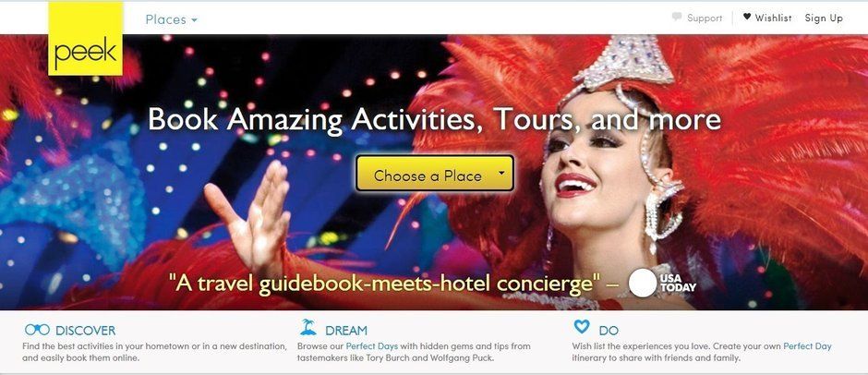Click the DREAM heading
This screenshot has width=868, height=375.
(x=346, y=331)
